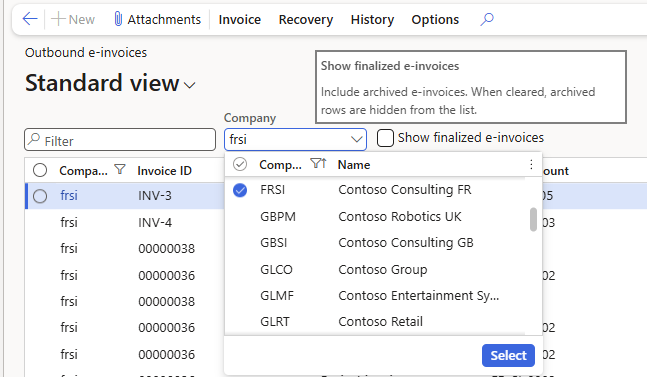647x377 pixels.
Task: Open the History menu tab
Action: 372,19
